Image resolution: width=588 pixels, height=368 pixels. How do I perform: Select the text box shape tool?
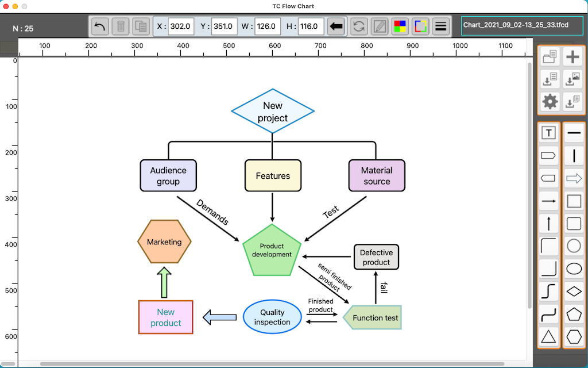point(550,133)
